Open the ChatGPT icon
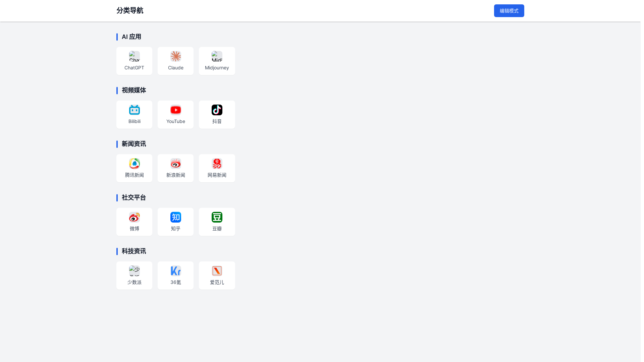Viewport: 644px width, 362px height. (x=134, y=56)
